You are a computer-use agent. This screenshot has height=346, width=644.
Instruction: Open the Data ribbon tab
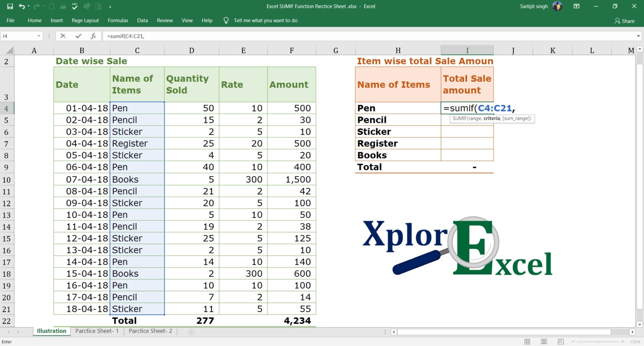point(142,20)
